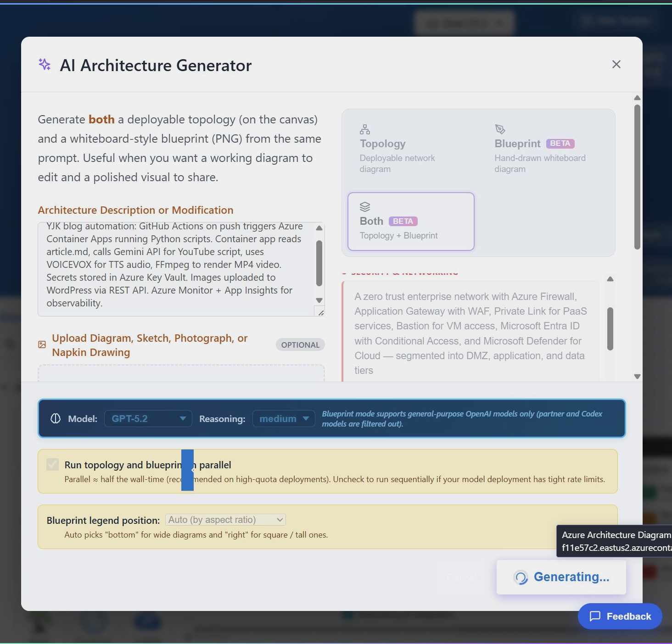Click the Blueprint pen nib icon
The height and width of the screenshot is (644, 672).
click(500, 129)
